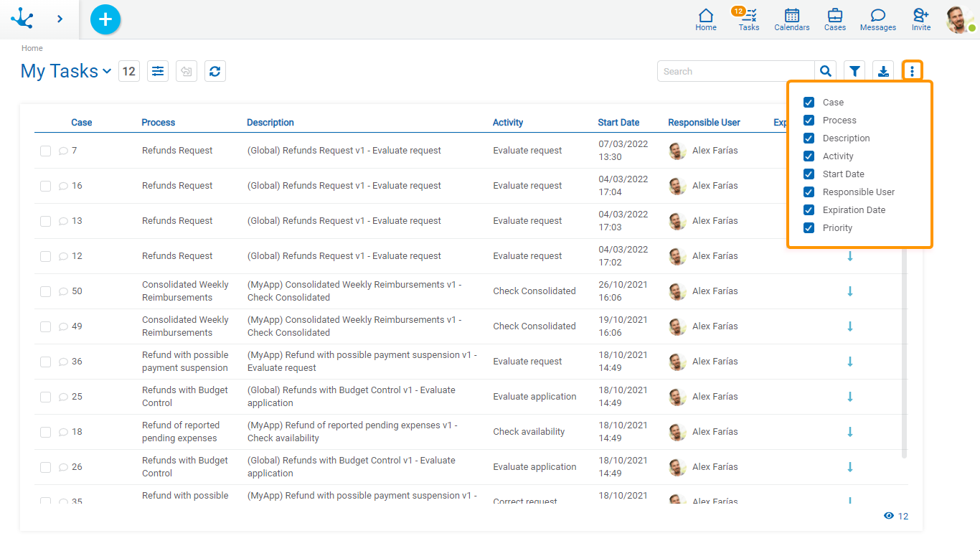The width and height of the screenshot is (980, 551).
Task: Click the blue plus create button
Action: point(105,19)
